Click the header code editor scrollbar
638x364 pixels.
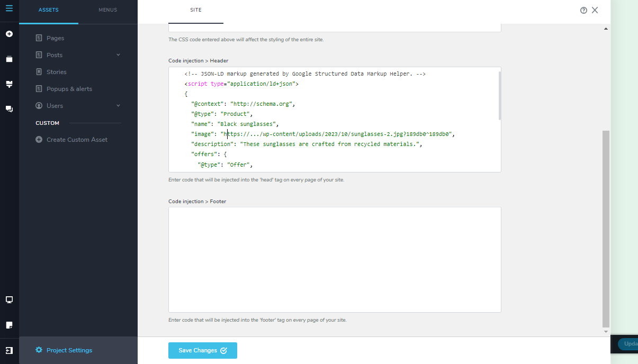pyautogui.click(x=499, y=95)
